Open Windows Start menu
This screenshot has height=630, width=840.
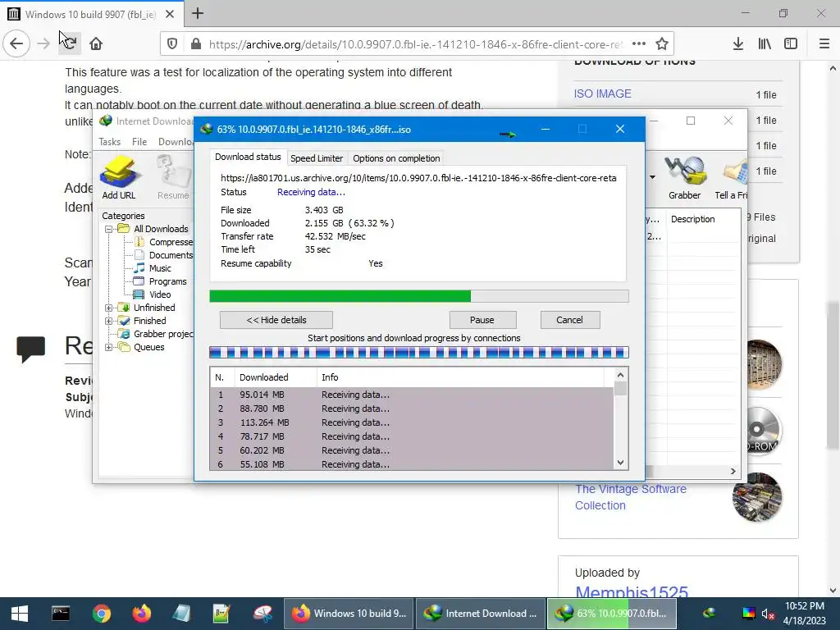coord(20,614)
